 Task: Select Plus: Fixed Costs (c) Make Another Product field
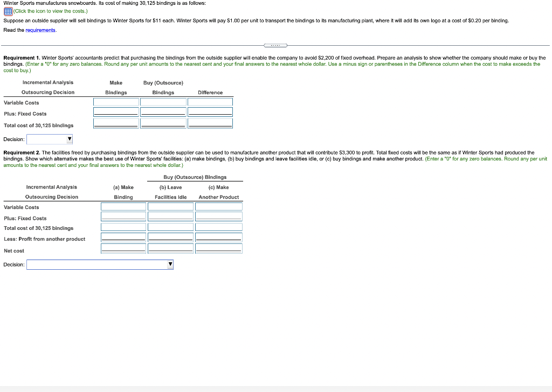219,216
